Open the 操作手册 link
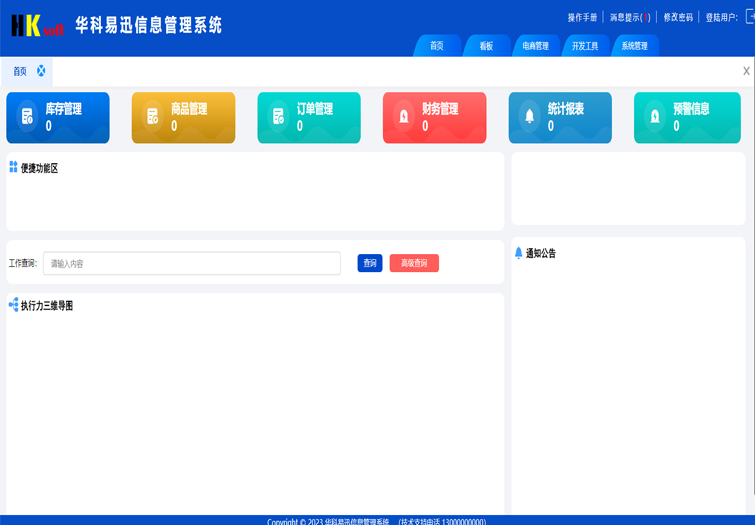This screenshot has width=755, height=525. 582,17
